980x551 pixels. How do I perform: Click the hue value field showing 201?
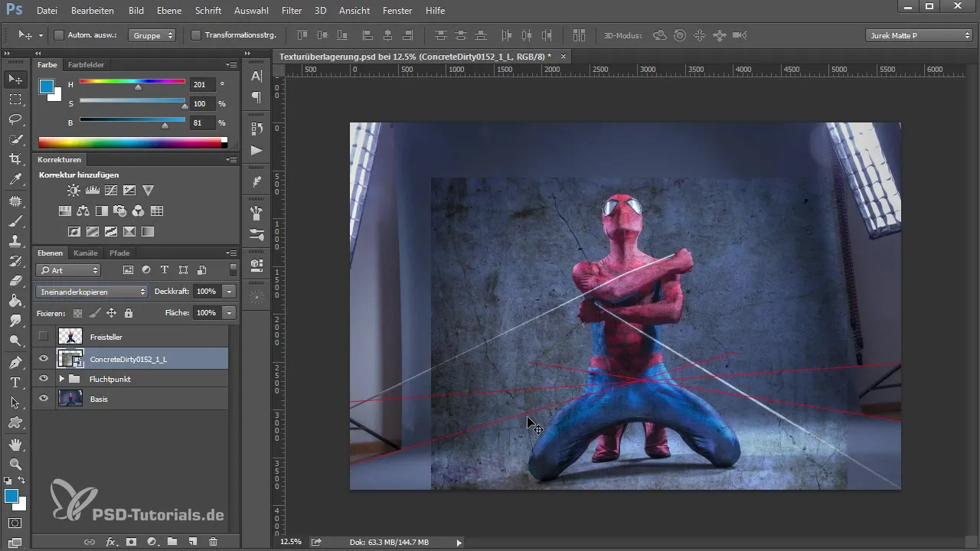tap(203, 85)
